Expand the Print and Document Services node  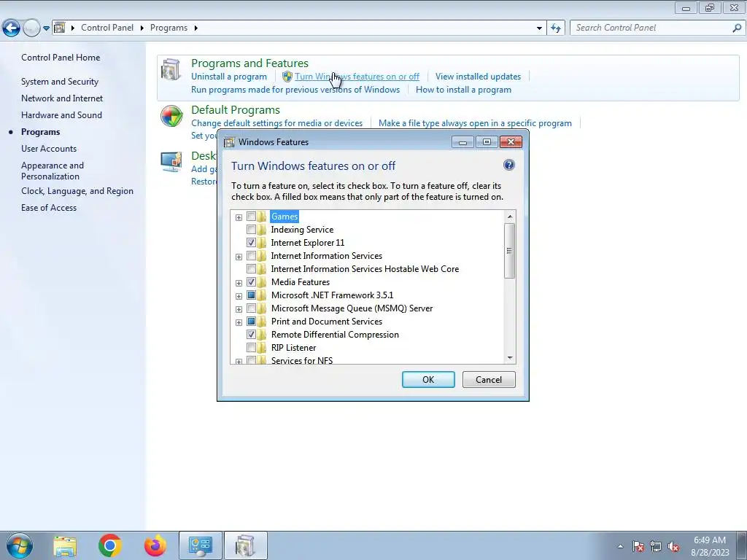239,322
